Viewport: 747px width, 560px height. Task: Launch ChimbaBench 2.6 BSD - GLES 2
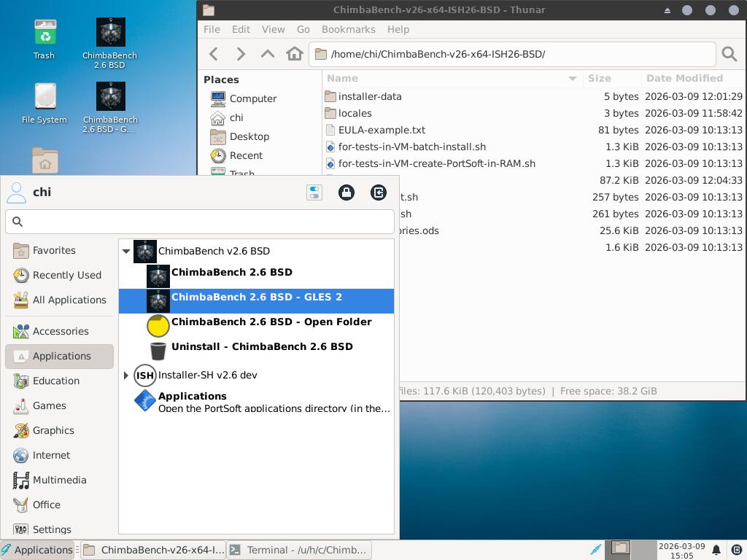tap(256, 300)
